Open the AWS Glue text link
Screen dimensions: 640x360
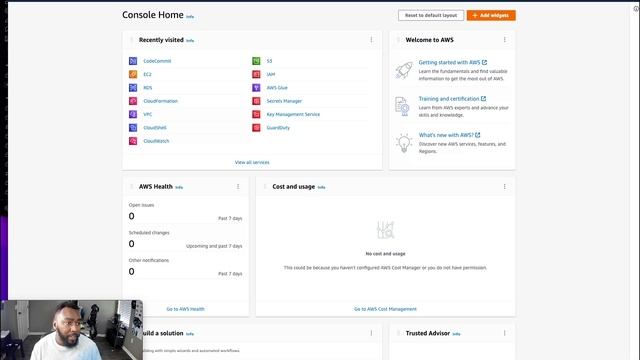(x=277, y=88)
